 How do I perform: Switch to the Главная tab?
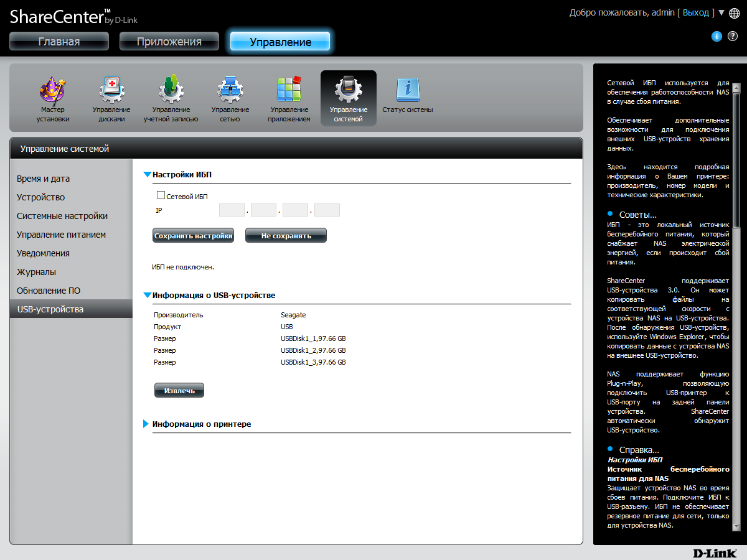pos(59,42)
